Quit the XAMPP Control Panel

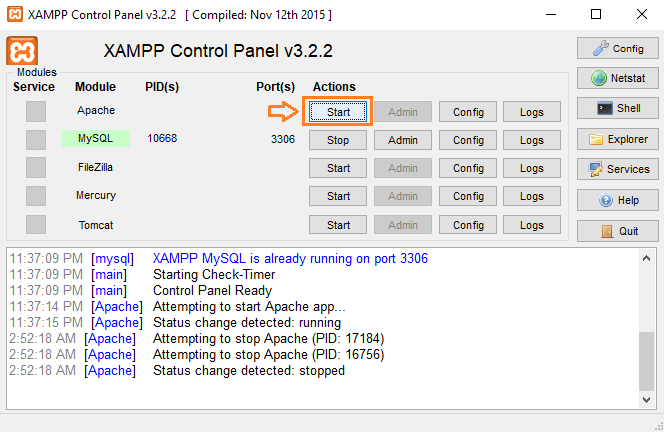[x=618, y=231]
